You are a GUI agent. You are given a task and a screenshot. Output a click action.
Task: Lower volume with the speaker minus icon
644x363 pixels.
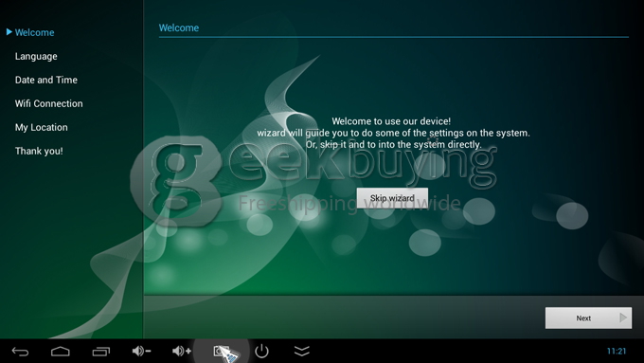click(x=141, y=351)
